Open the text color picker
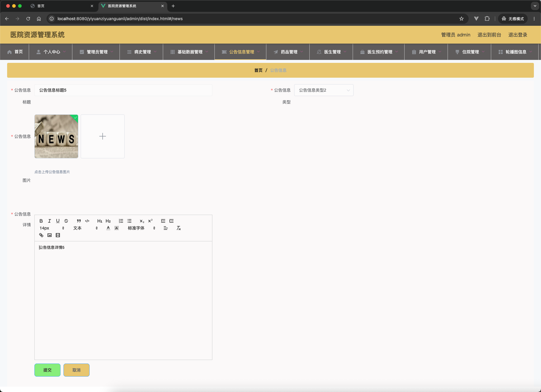Image resolution: width=541 pixels, height=392 pixels. tap(108, 228)
